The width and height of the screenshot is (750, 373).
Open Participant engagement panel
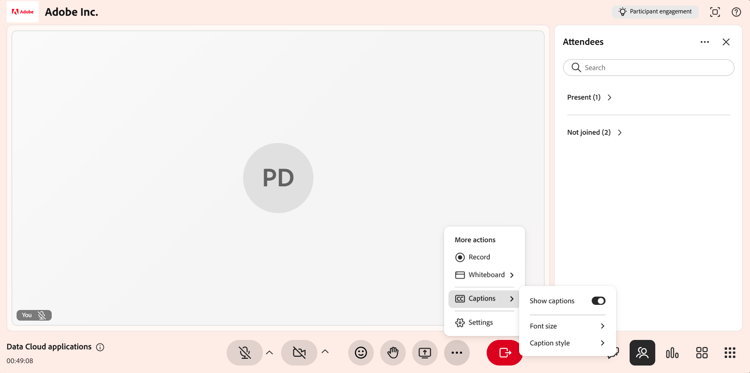pos(655,12)
